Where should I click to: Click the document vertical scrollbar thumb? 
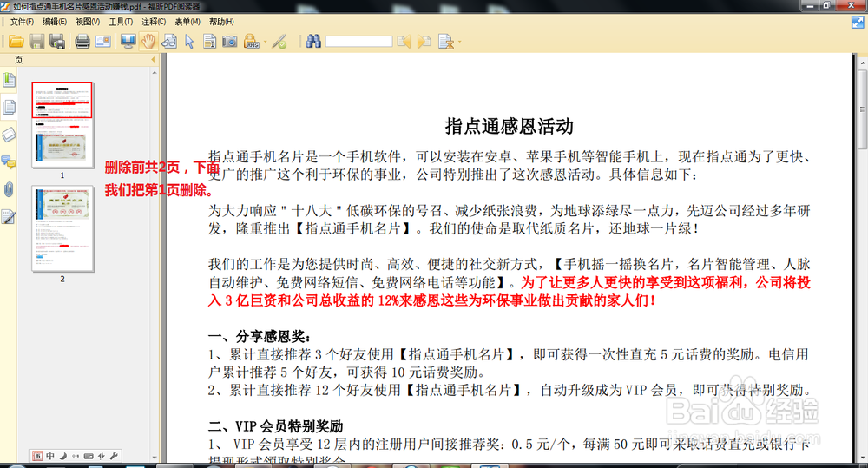[x=863, y=109]
